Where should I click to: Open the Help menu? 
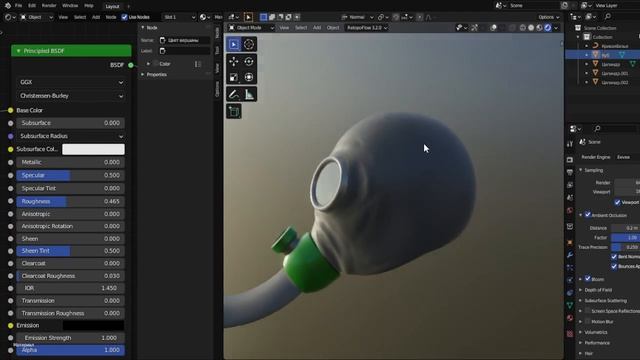[x=89, y=6]
